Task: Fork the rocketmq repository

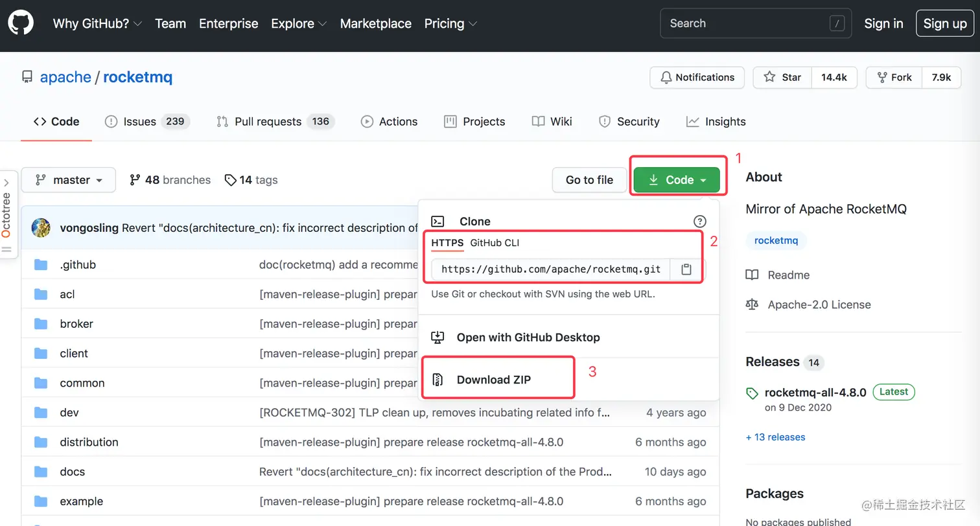Action: tap(894, 77)
